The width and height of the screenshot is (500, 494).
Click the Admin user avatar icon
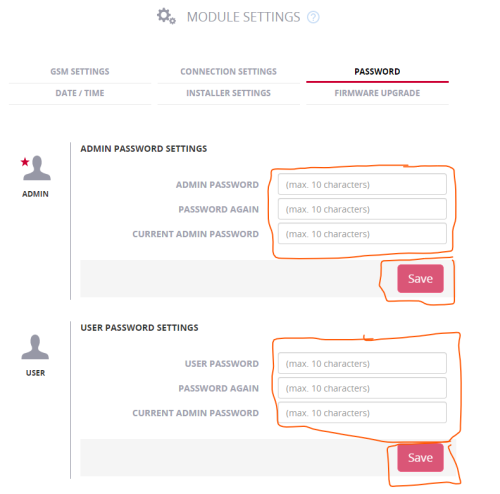click(x=37, y=168)
